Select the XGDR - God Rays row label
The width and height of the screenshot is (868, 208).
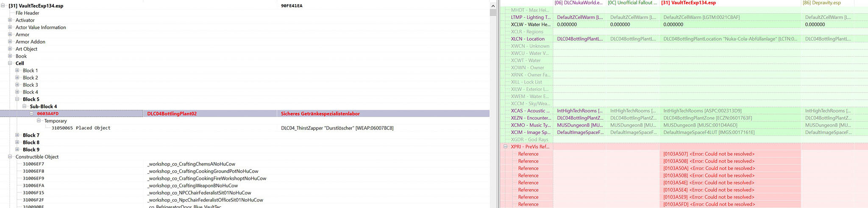pyautogui.click(x=529, y=140)
